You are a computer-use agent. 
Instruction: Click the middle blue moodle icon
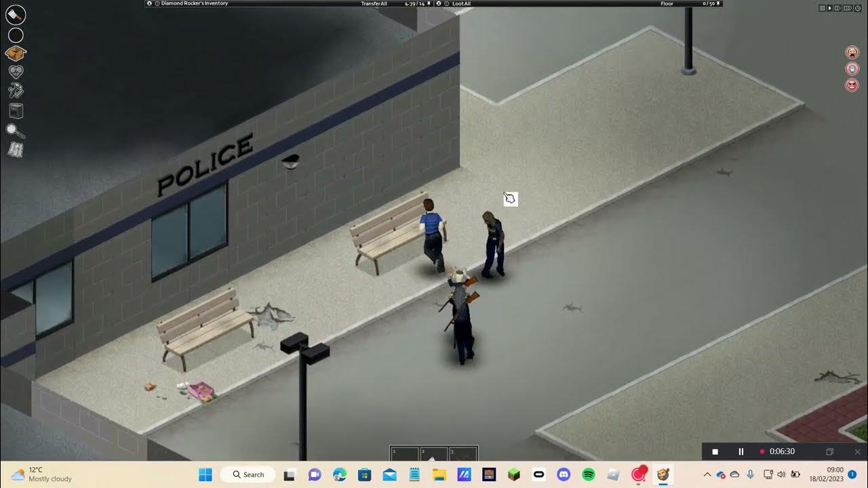pyautogui.click(x=852, y=68)
